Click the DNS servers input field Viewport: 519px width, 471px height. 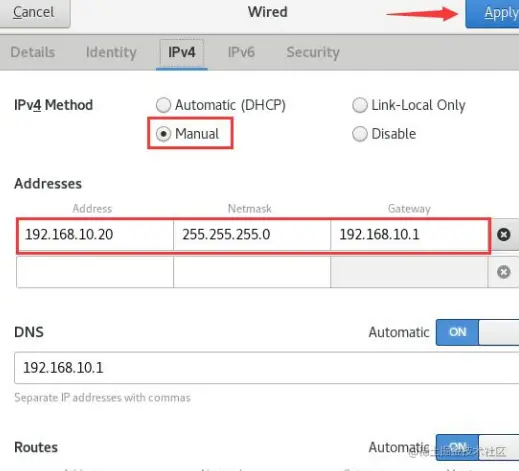coord(267,368)
